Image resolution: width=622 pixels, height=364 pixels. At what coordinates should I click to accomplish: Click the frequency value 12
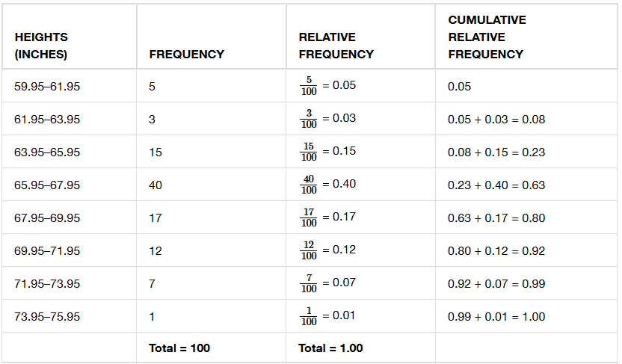click(x=155, y=251)
